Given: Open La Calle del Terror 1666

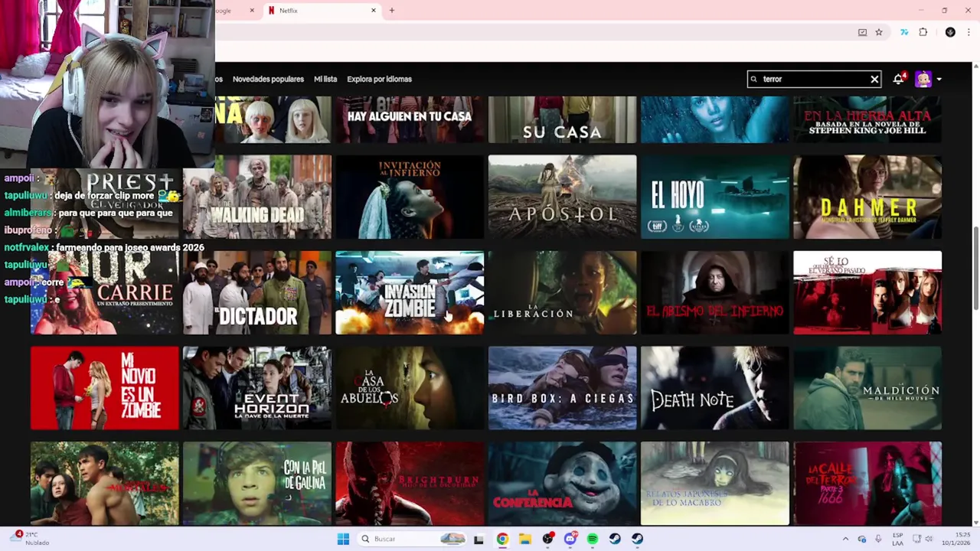Looking at the screenshot, I should pos(867,484).
